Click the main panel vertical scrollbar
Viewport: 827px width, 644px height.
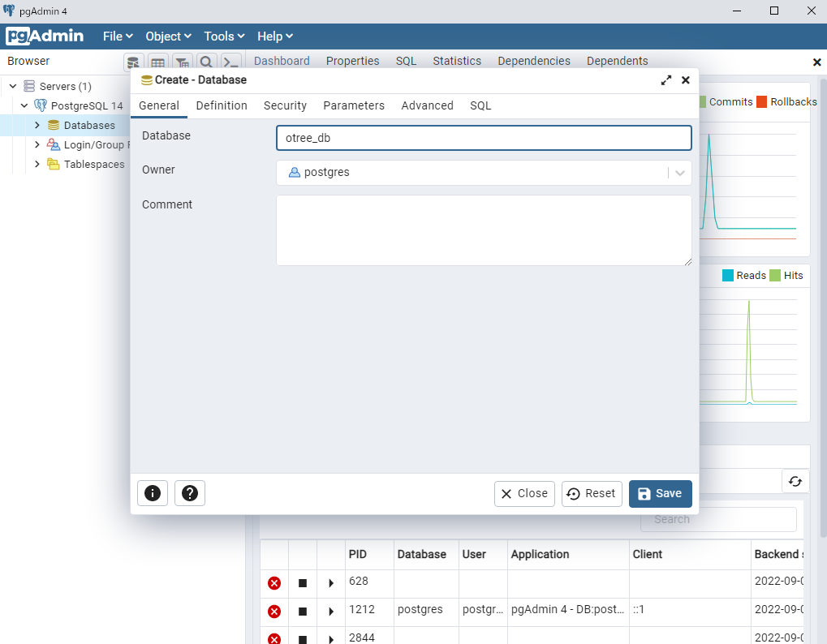click(823, 307)
